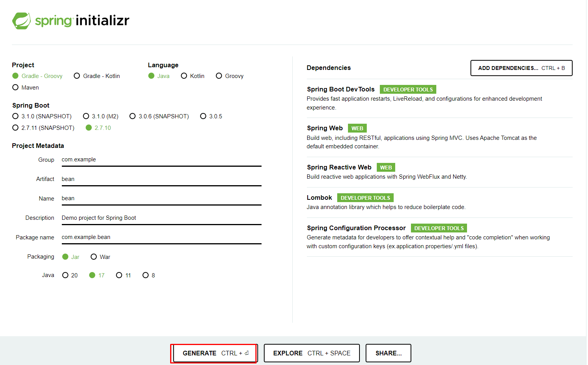Select Kotlin language option
Viewport: 588px width, 365px height.
(193, 76)
